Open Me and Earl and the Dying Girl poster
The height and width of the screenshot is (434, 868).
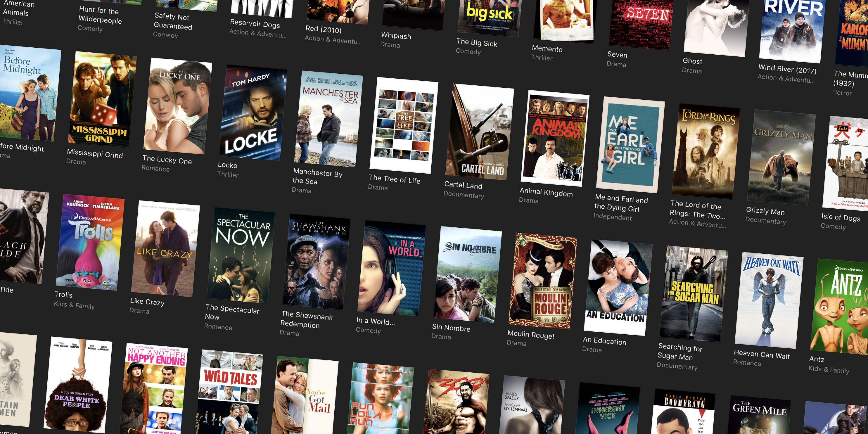[x=630, y=145]
